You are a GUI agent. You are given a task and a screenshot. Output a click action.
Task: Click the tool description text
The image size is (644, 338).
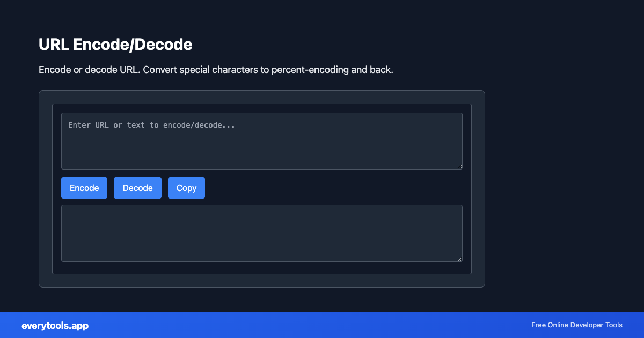point(215,69)
